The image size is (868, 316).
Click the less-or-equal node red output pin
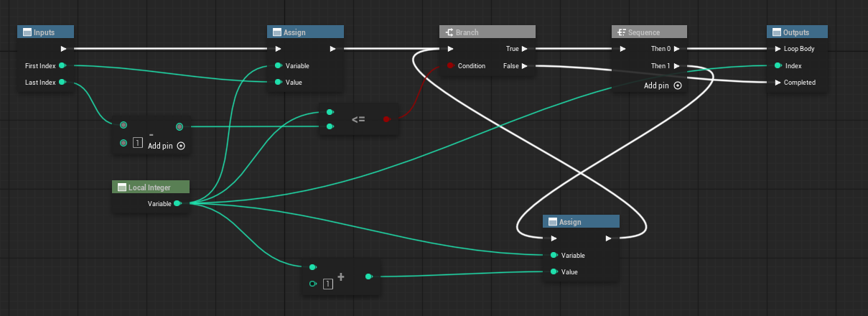coord(386,118)
